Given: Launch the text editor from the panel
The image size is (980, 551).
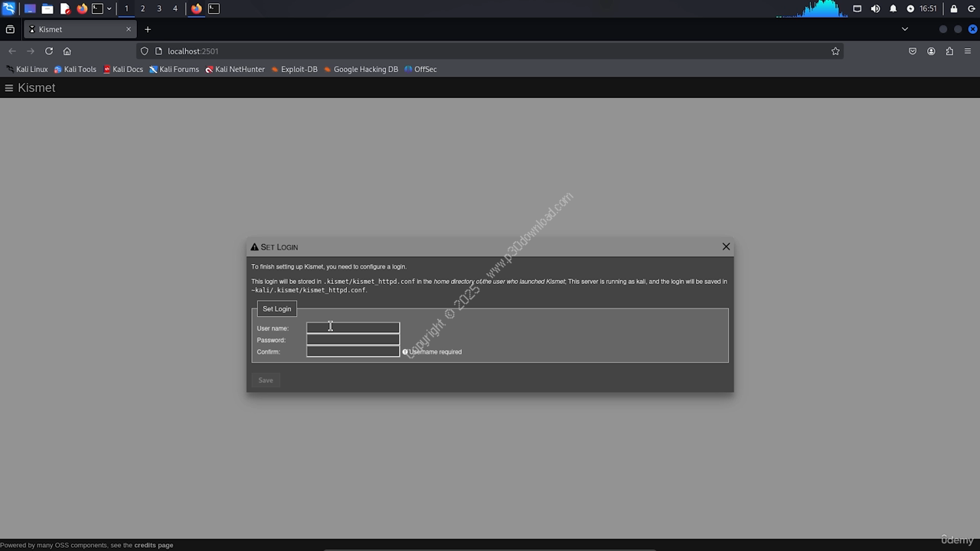Looking at the screenshot, I should (65, 8).
